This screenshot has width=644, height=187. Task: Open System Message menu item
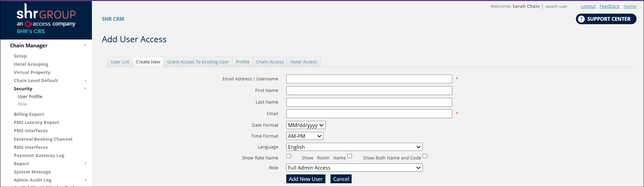[x=32, y=172]
